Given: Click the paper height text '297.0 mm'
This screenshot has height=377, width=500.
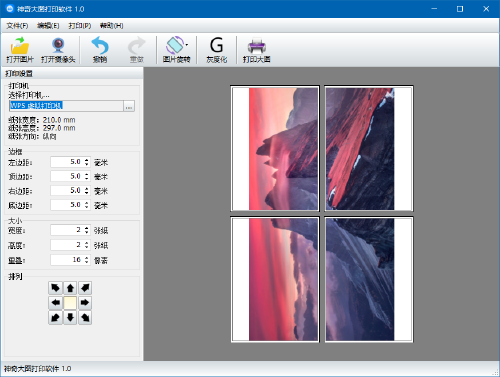Looking at the screenshot, I should click(59, 128).
